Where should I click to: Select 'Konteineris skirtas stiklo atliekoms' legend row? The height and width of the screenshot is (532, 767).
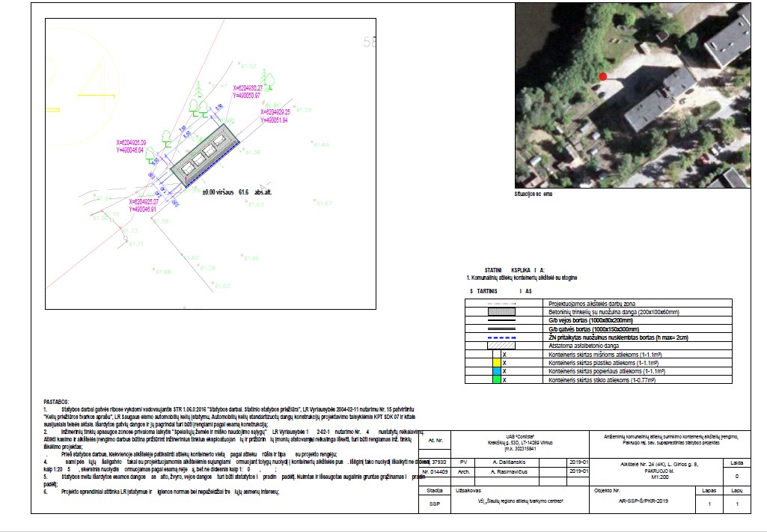pyautogui.click(x=598, y=379)
